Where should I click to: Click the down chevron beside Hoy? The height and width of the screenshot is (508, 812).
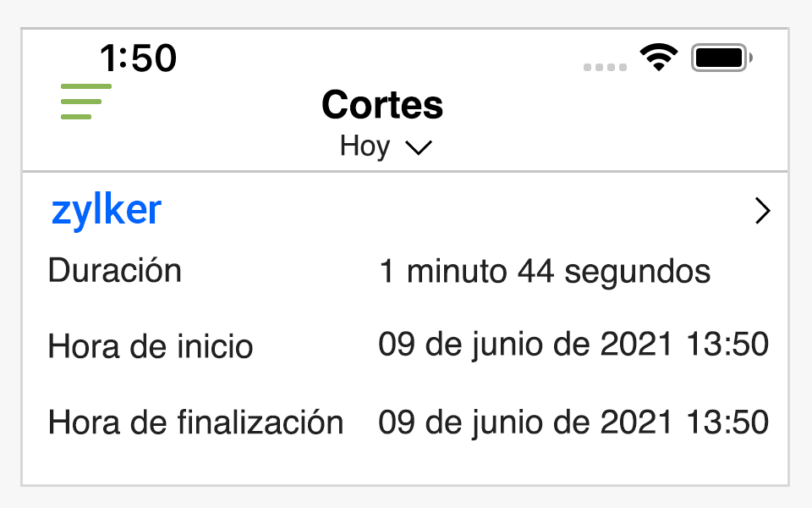coord(419,148)
